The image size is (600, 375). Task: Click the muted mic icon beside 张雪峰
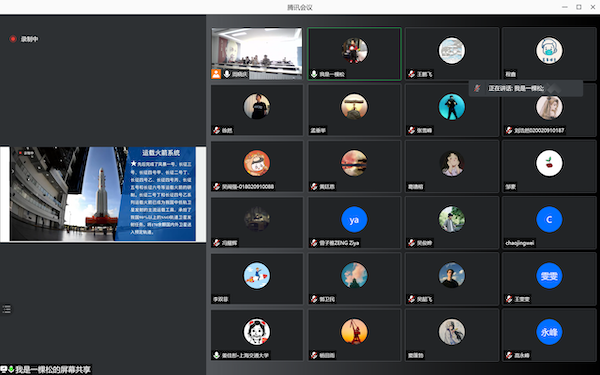[x=411, y=130]
